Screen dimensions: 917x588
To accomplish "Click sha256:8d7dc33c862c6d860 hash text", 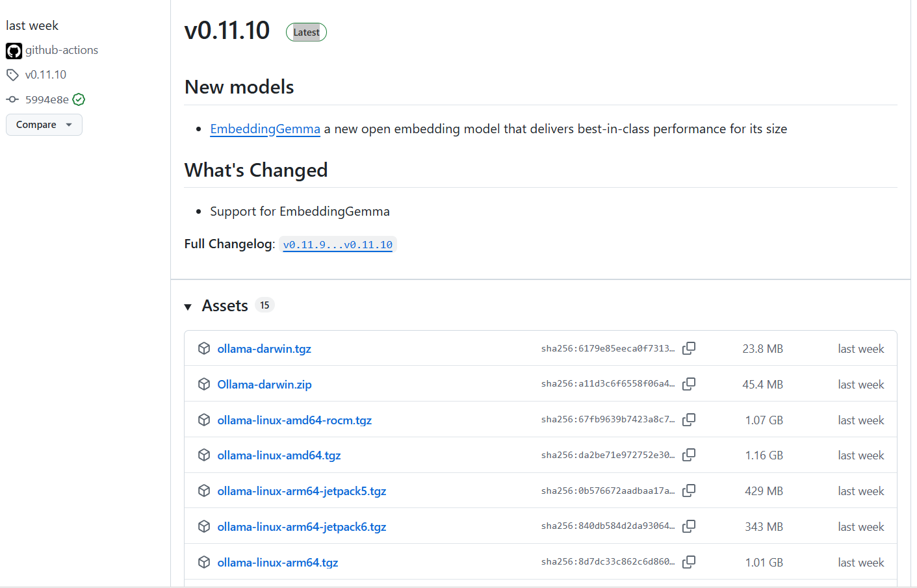I will [x=608, y=562].
